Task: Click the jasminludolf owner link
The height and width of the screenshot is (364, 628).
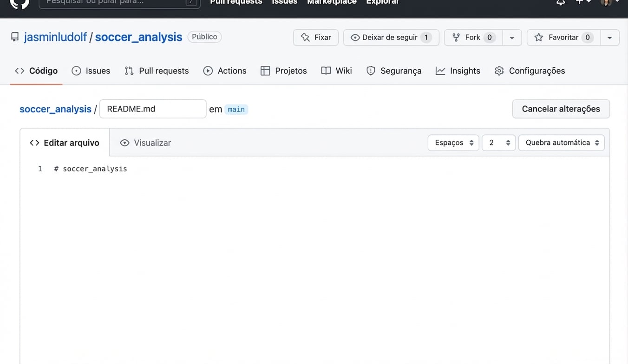Action: point(55,37)
